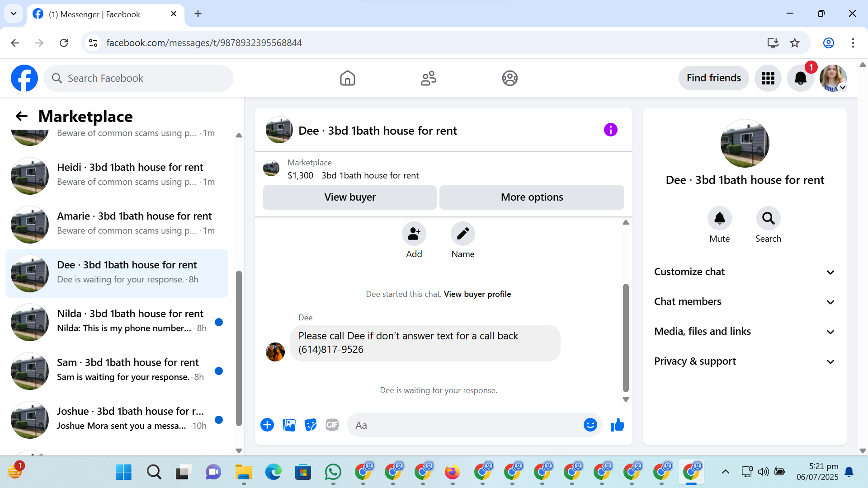Open the tab search dropdown in Chrome

[x=14, y=14]
